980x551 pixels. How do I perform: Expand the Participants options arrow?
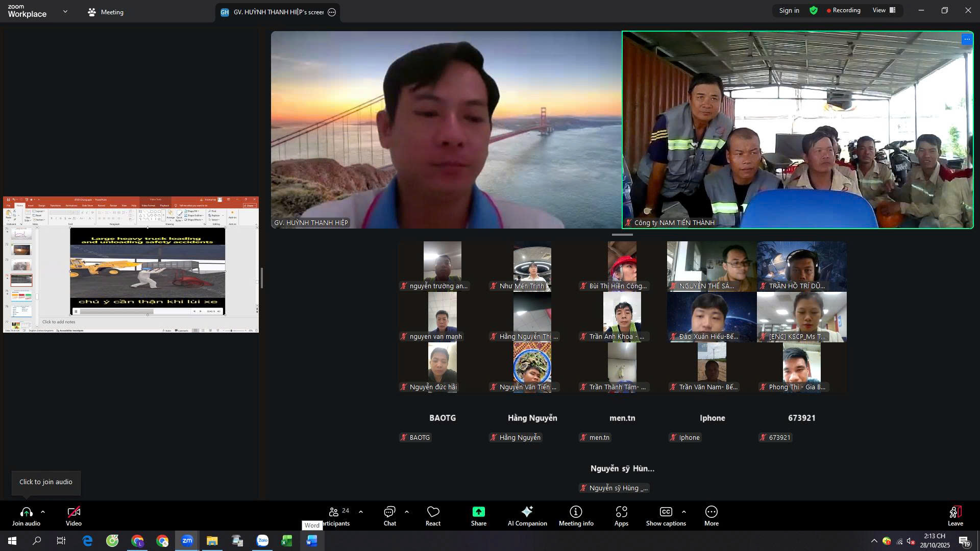pyautogui.click(x=361, y=512)
